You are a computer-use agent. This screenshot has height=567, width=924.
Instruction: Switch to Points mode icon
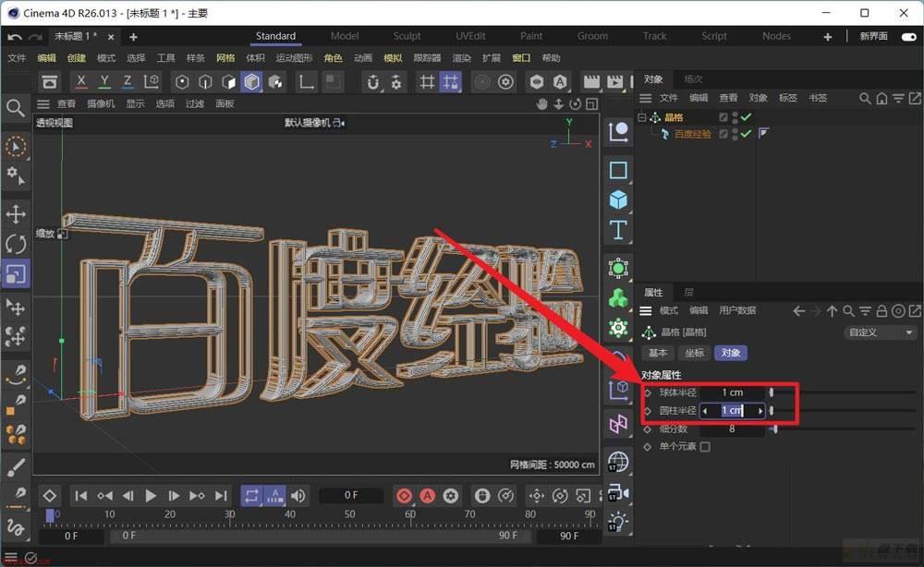click(182, 82)
